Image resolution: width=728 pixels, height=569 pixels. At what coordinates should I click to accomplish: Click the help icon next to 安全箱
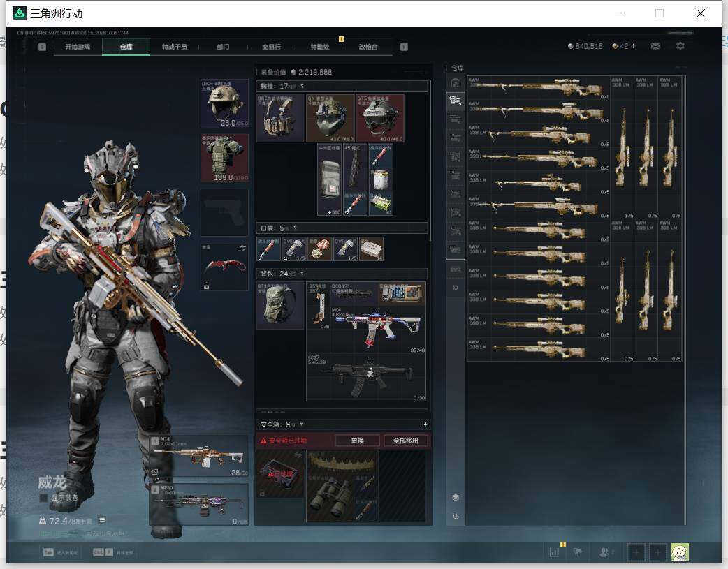pos(301,424)
